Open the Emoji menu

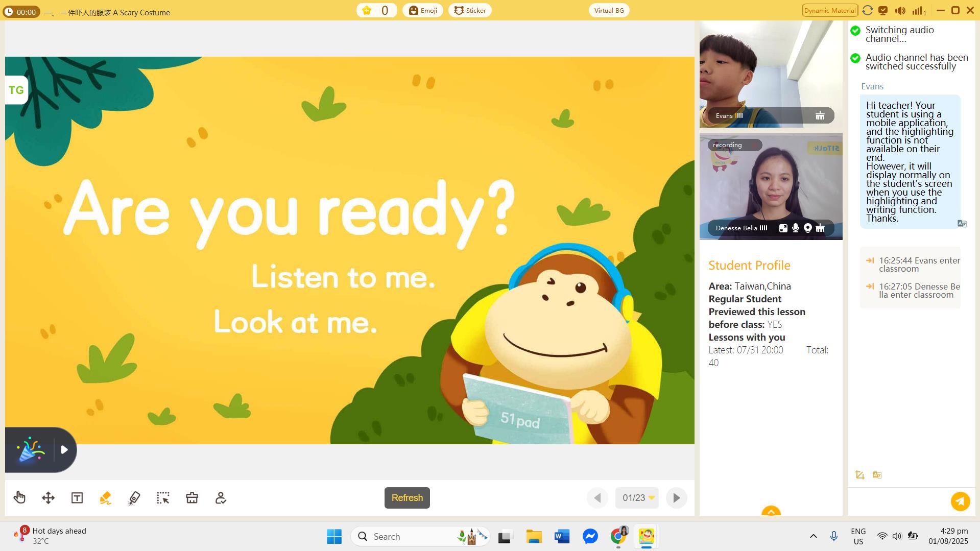[422, 11]
